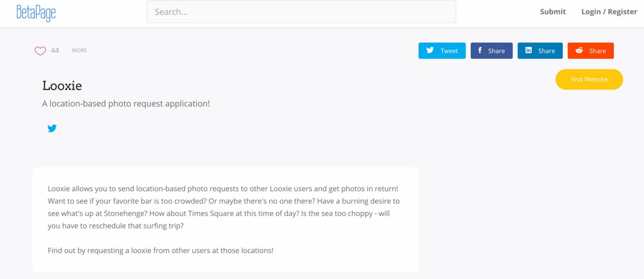Click the Reddit alien icon
Screen dimensions: 644x279
pyautogui.click(x=579, y=50)
